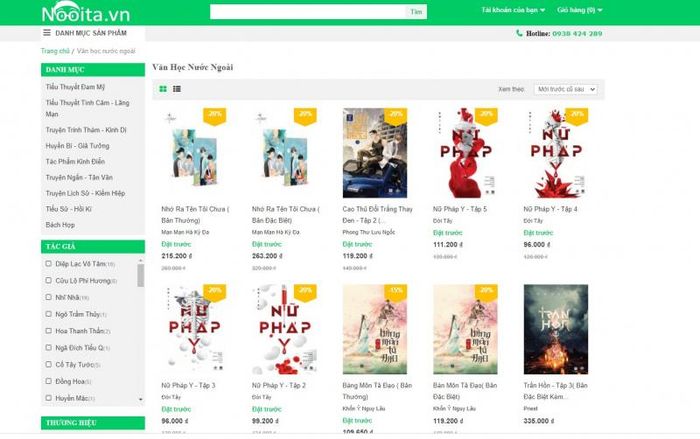
Task: Select Truyện Trinh Thám - Kinh Dị category
Action: pos(86,130)
